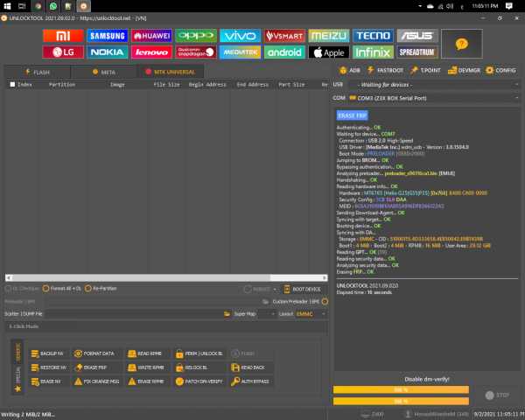
Task: Click AUTH BYPASS button
Action: click(x=251, y=381)
